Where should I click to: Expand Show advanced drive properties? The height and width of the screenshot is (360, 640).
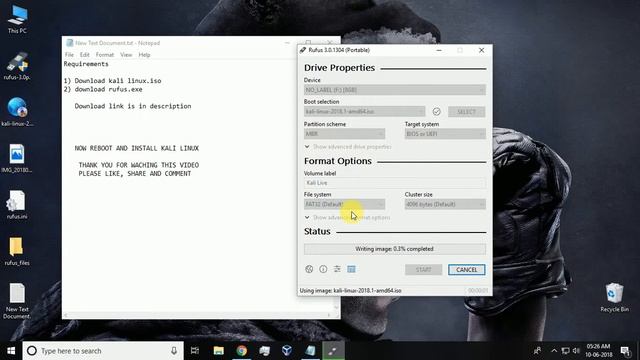348,147
